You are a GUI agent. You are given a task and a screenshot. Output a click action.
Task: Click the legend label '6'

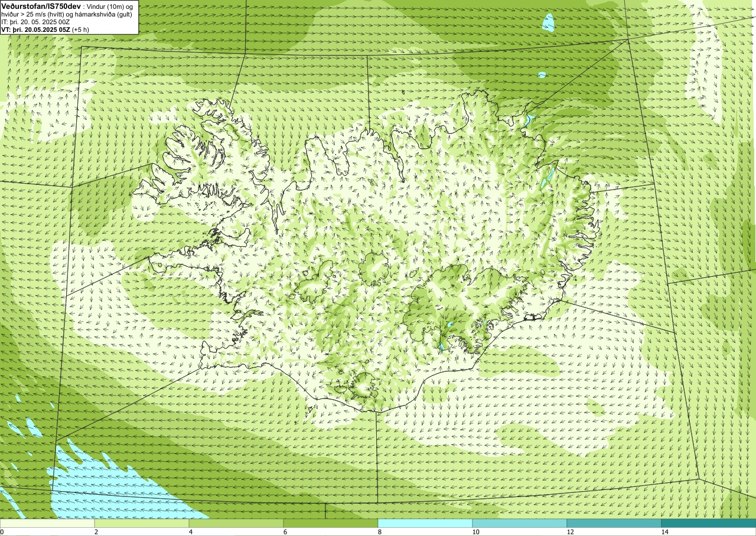point(285,532)
